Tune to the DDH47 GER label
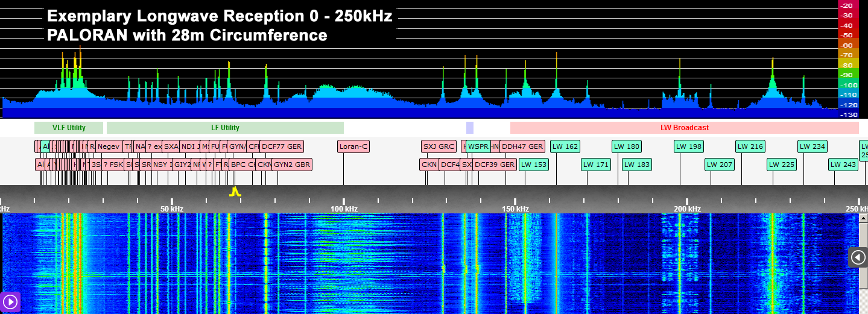The image size is (868, 314). (x=523, y=146)
